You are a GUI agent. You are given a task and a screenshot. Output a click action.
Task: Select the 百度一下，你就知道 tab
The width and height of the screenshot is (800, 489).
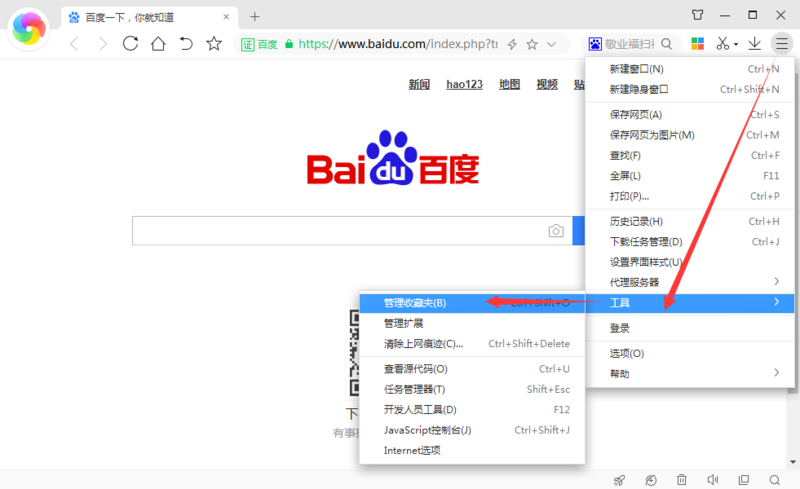click(149, 17)
